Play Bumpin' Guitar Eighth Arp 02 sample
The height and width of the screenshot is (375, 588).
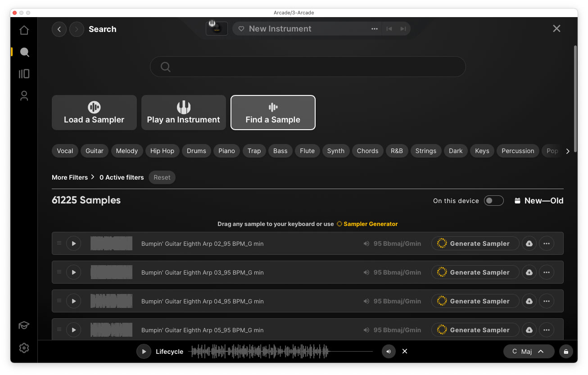(x=73, y=244)
